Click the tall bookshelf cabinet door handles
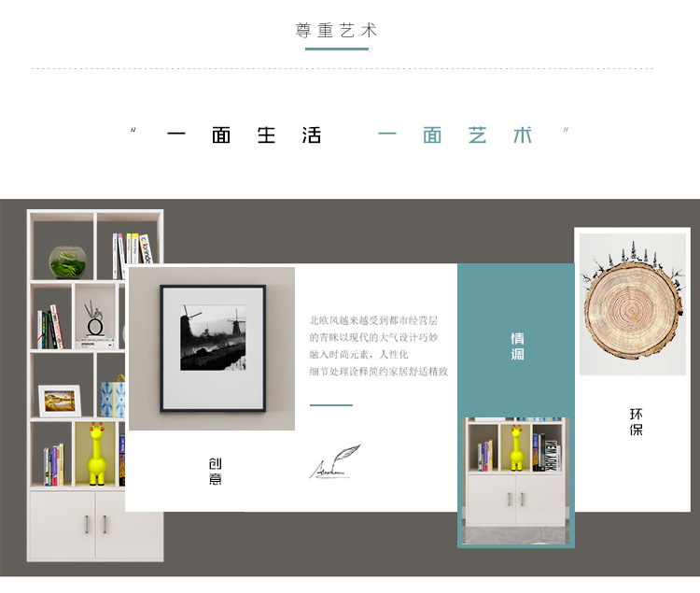Viewport: 700px width, 593px height. point(95,524)
